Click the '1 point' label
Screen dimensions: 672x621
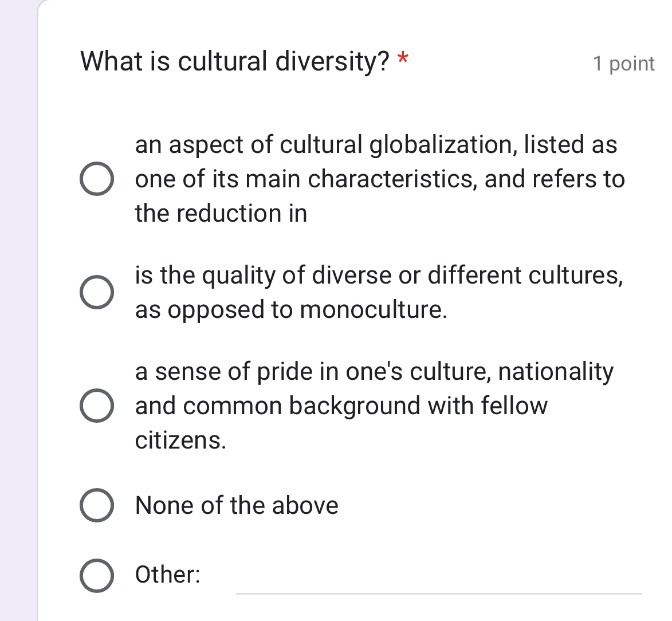623,64
